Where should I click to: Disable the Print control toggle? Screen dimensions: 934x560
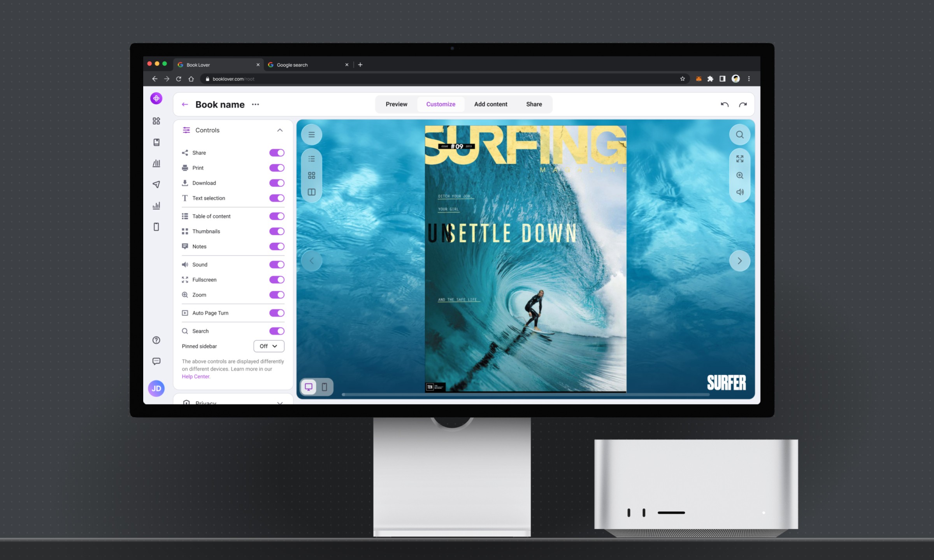(277, 168)
